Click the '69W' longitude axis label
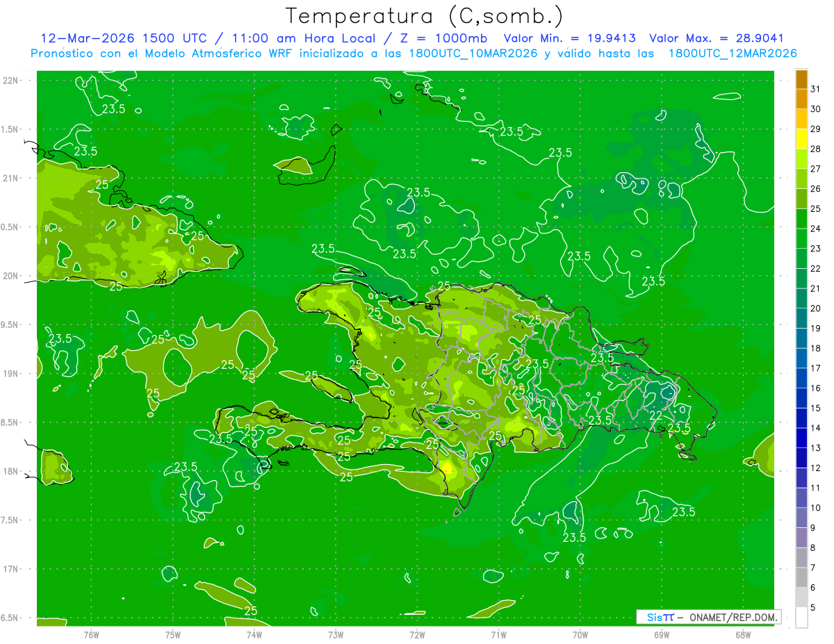The height and width of the screenshot is (644, 834). 662,634
